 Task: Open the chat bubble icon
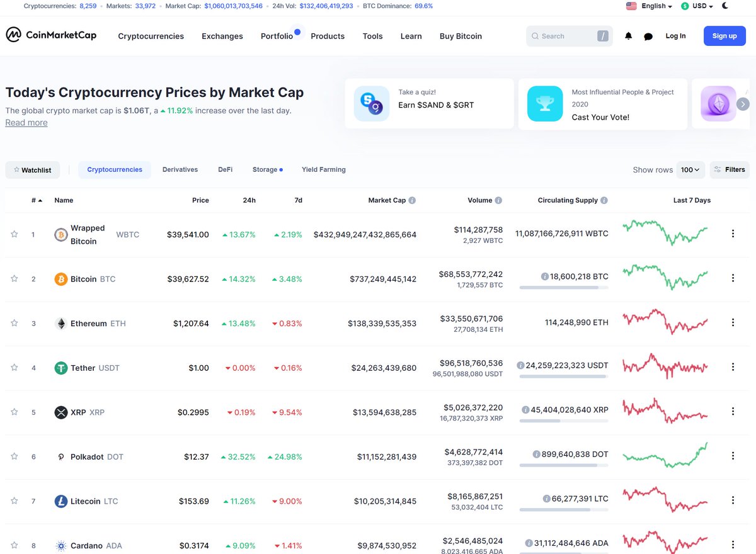(648, 37)
